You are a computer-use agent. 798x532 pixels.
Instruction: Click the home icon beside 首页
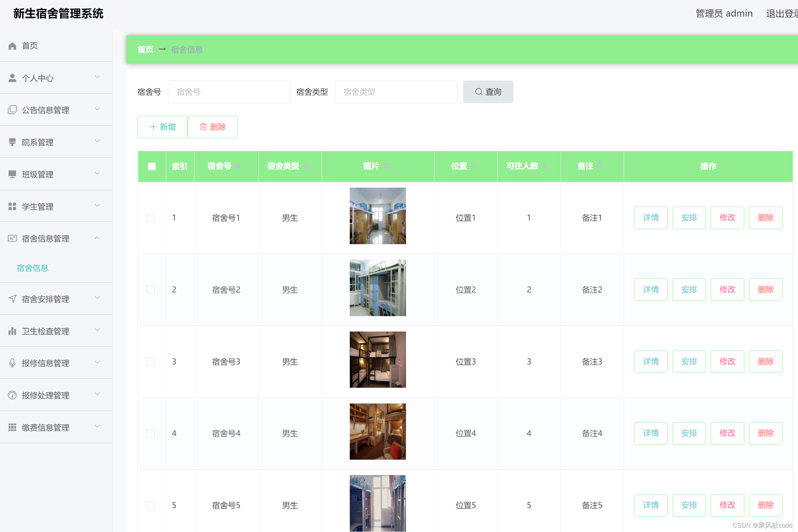(12, 46)
